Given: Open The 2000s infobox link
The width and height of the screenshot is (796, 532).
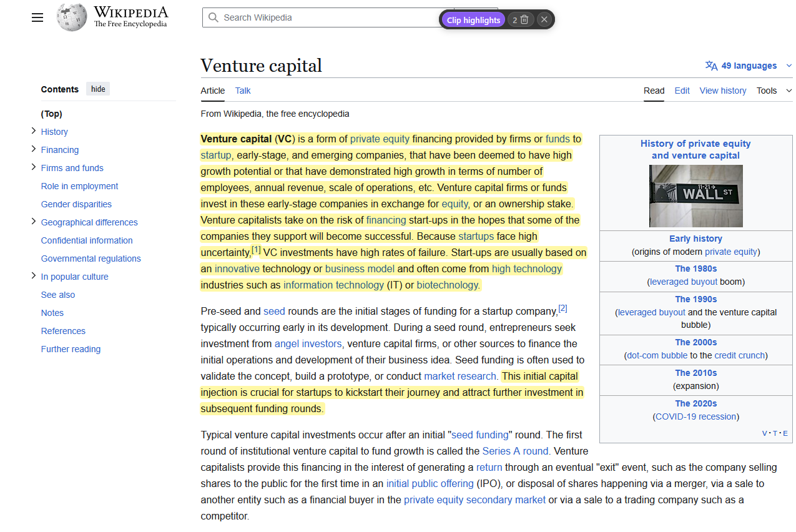Looking at the screenshot, I should coord(695,342).
